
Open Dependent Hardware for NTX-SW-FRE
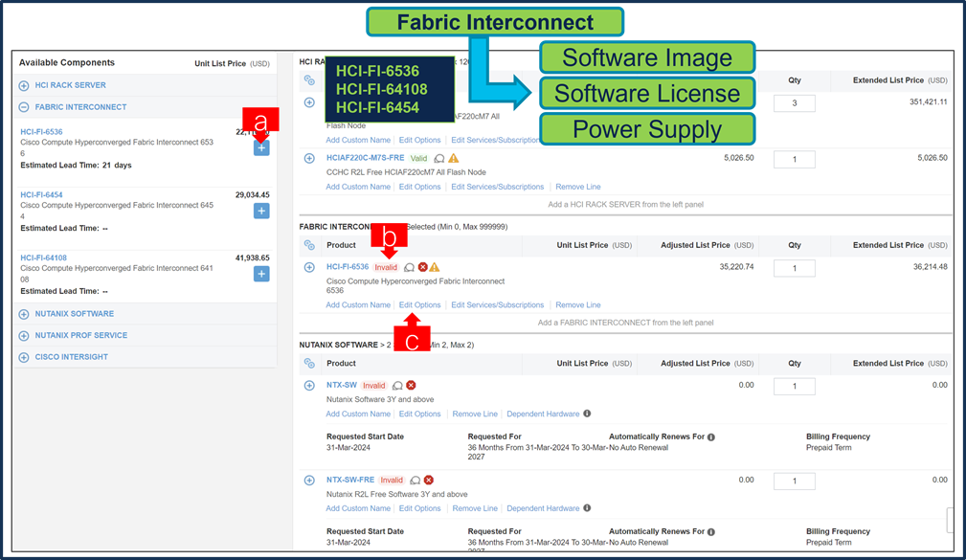(543, 508)
